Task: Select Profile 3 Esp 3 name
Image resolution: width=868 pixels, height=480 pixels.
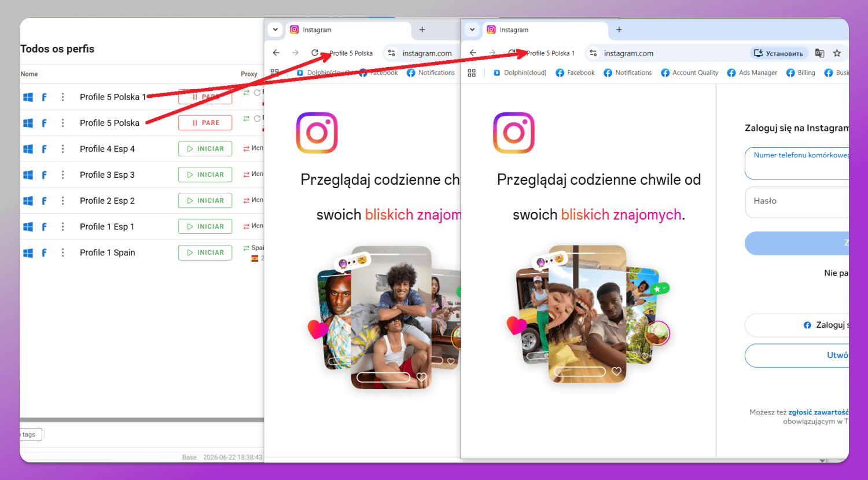Action: [107, 175]
